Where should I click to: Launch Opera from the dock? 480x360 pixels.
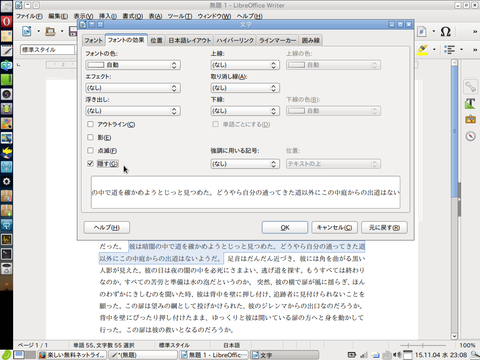6,22
